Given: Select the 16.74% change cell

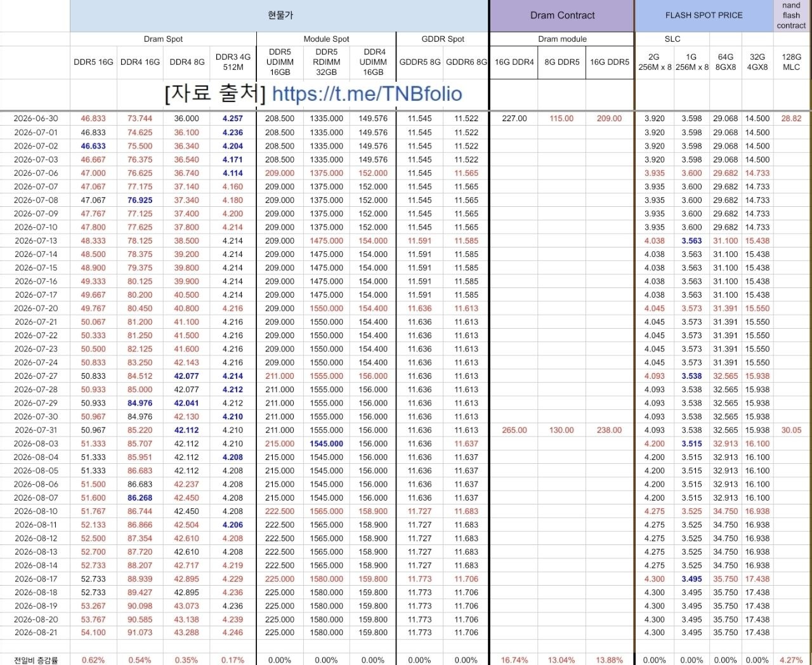Looking at the screenshot, I should [514, 660].
